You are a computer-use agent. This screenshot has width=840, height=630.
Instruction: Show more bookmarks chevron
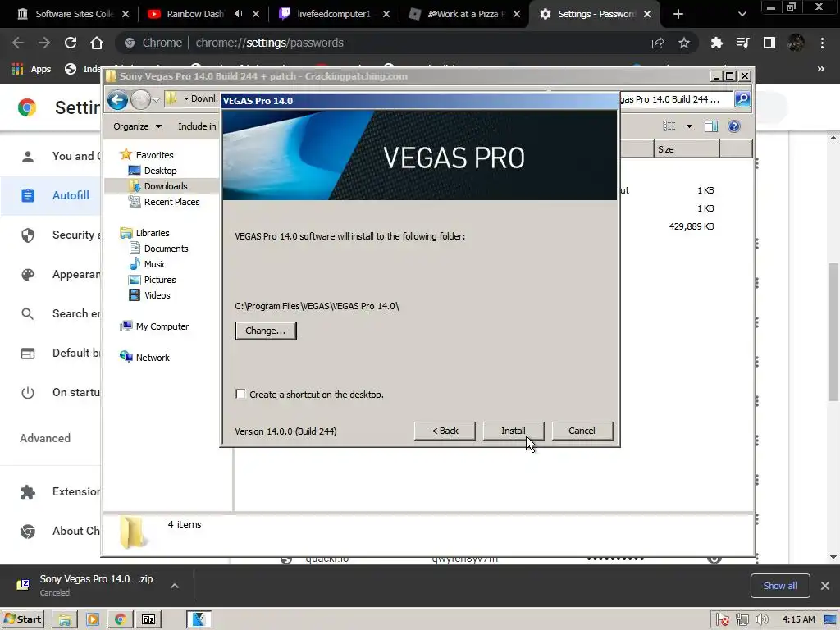[820, 69]
